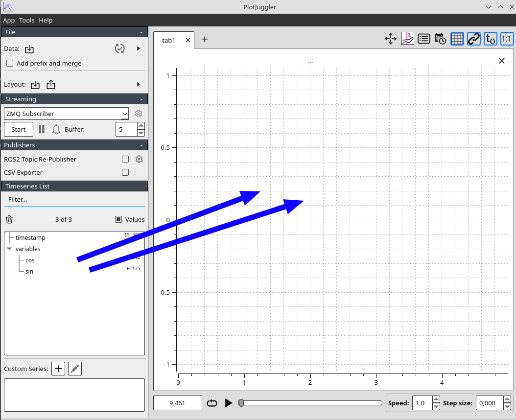Screen dimensions: 516x420
Task: Increase Step size with up arrow
Action: 508,399
